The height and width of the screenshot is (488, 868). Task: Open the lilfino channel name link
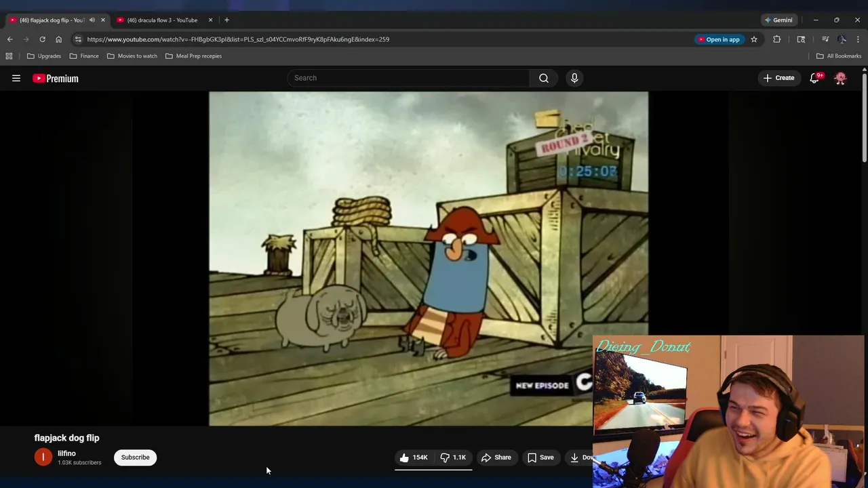pyautogui.click(x=66, y=453)
